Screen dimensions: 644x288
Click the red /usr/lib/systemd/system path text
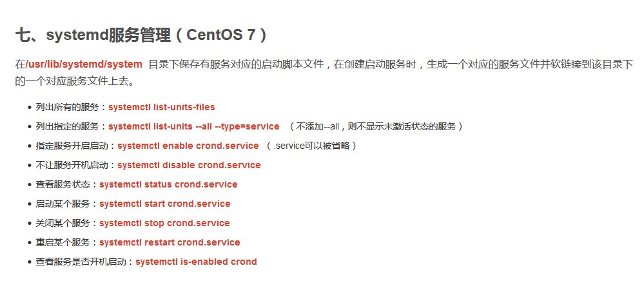coord(84,64)
